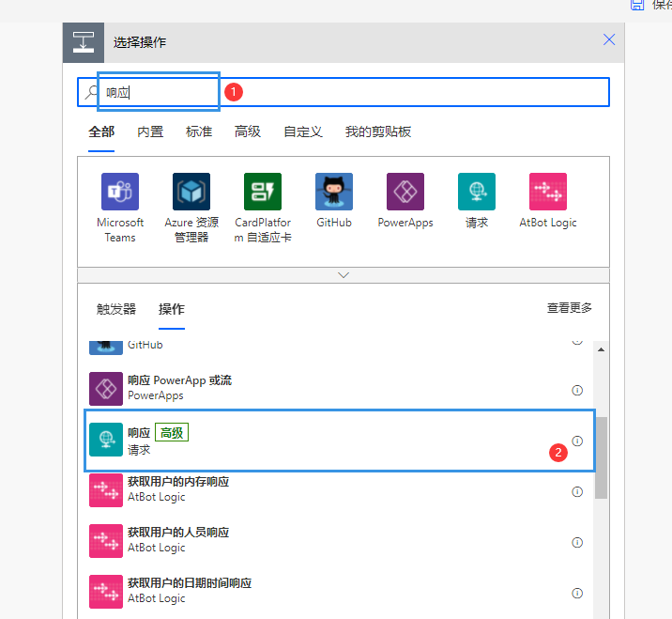Image resolution: width=672 pixels, height=619 pixels.
Task: Focus the search box containing 响应
Action: [344, 92]
